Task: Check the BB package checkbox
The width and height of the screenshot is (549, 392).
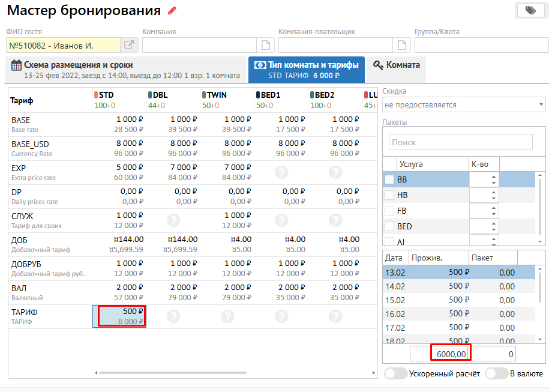Action: click(x=389, y=179)
